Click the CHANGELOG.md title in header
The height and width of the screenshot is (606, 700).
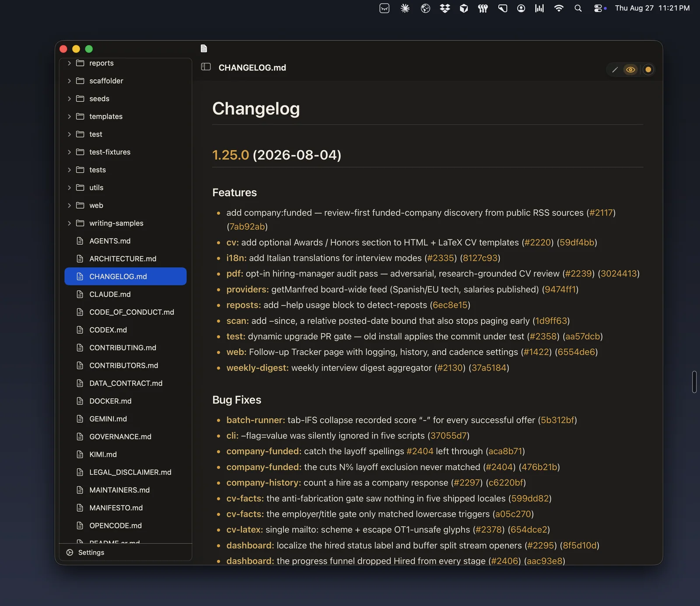pyautogui.click(x=252, y=68)
